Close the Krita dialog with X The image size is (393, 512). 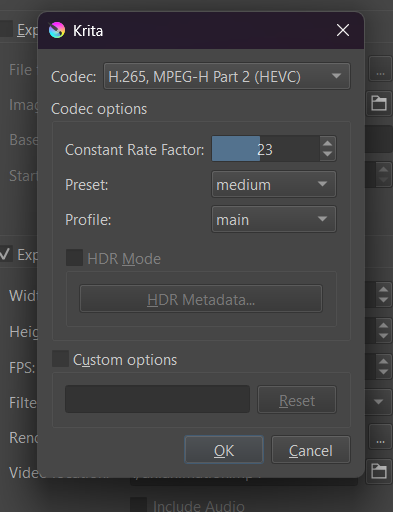pyautogui.click(x=343, y=30)
